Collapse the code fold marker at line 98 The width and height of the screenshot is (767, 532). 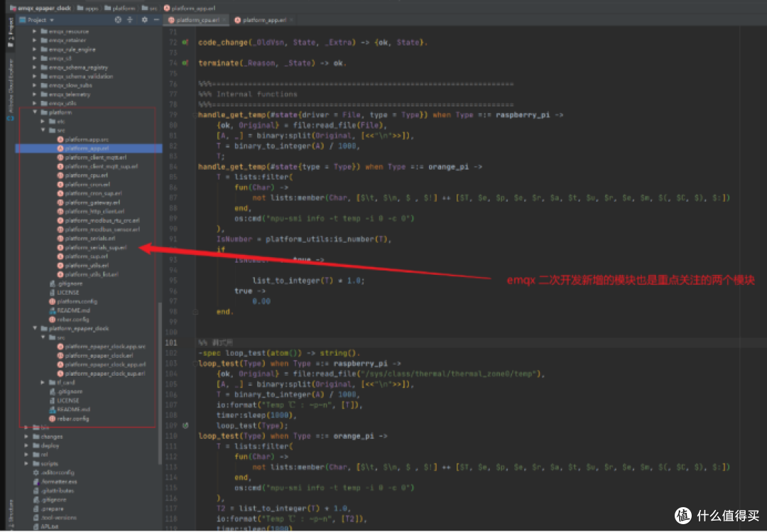[x=195, y=312]
